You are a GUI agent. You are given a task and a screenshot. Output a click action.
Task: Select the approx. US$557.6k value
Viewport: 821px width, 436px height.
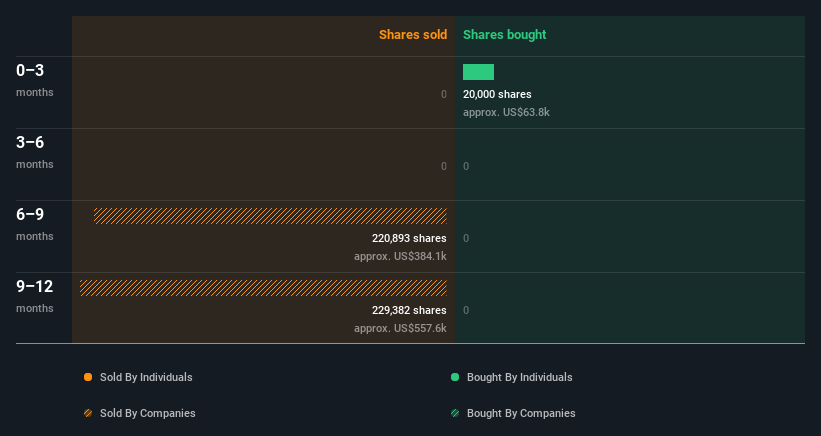pos(400,328)
